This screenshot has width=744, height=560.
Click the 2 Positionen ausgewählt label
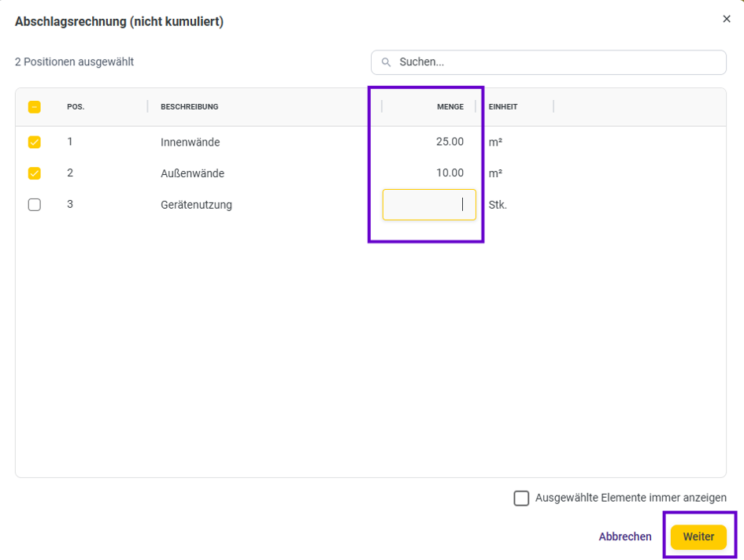[74, 62]
